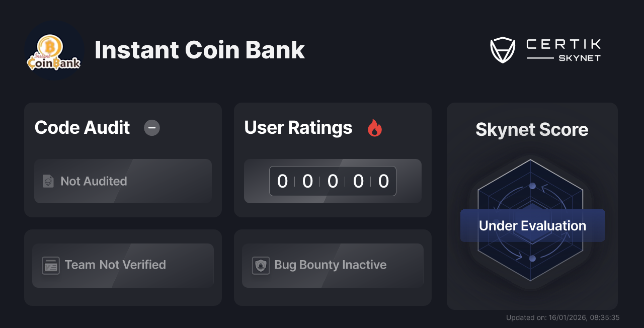Screen dimensions: 644x328
Task: Toggle the Bug Bounty Inactive status pill
Action: (333, 265)
